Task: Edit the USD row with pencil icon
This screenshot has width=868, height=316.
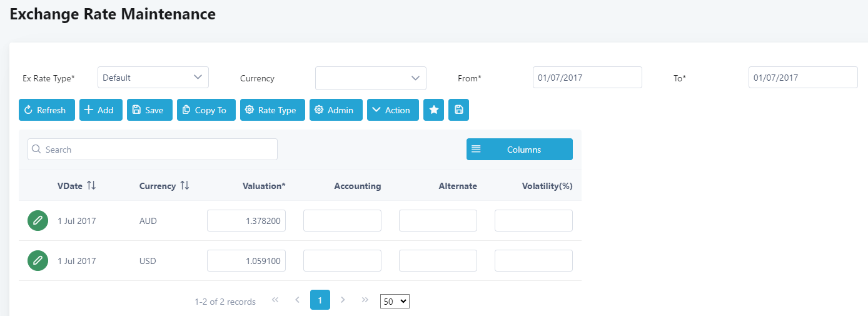Action: (38, 260)
